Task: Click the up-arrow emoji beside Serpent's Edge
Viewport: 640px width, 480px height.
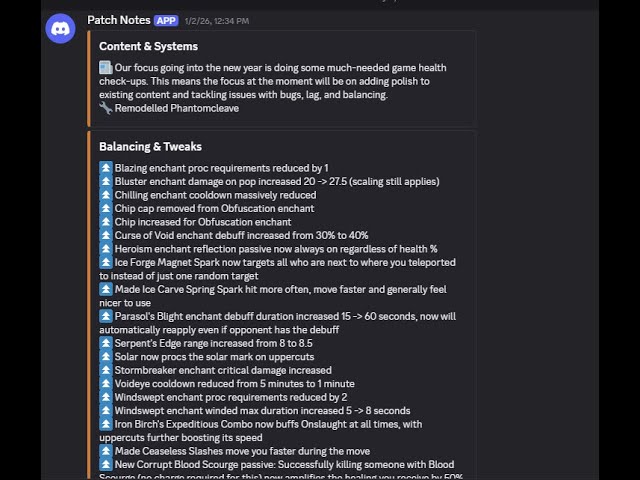Action: 106,343
